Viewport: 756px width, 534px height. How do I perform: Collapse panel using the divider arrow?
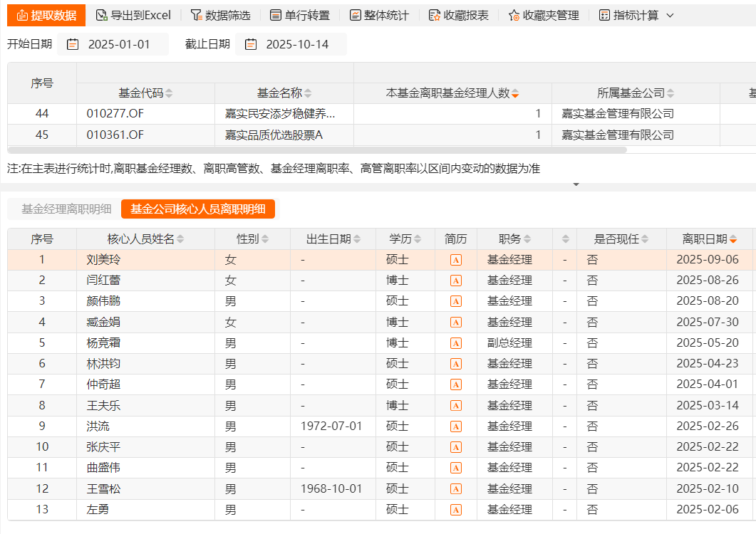point(576,184)
